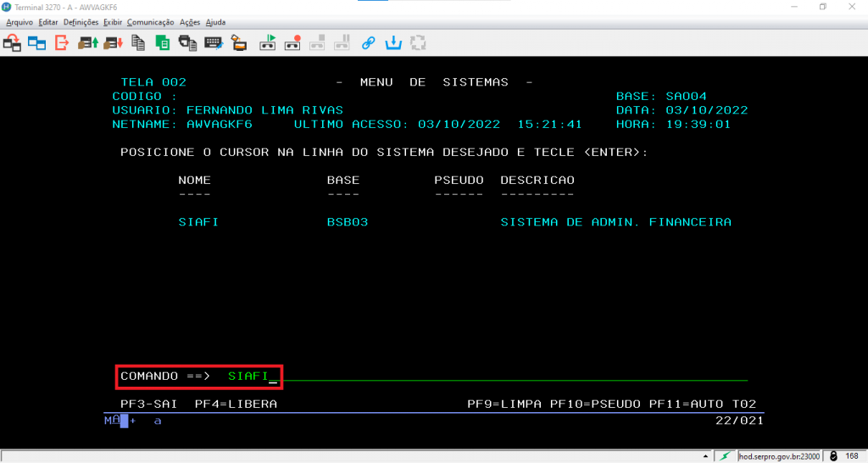Click the red exit session icon
The width and height of the screenshot is (868, 463).
[x=62, y=42]
